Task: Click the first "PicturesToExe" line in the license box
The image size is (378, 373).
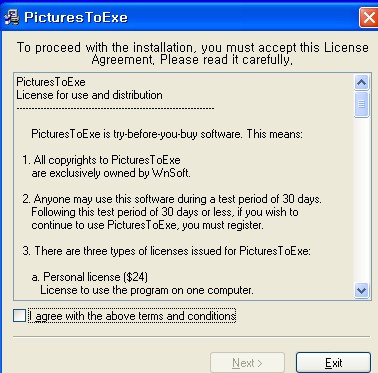Action: pyautogui.click(x=51, y=82)
